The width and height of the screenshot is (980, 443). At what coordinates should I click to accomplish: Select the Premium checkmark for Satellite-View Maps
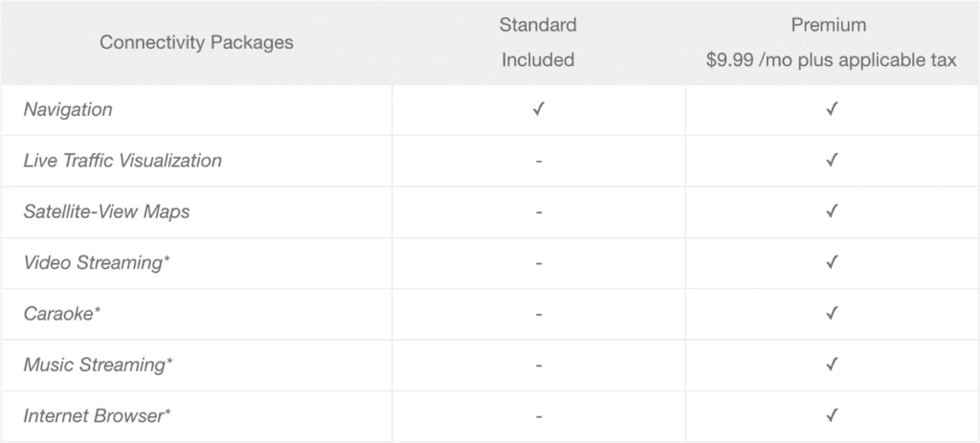click(x=832, y=211)
